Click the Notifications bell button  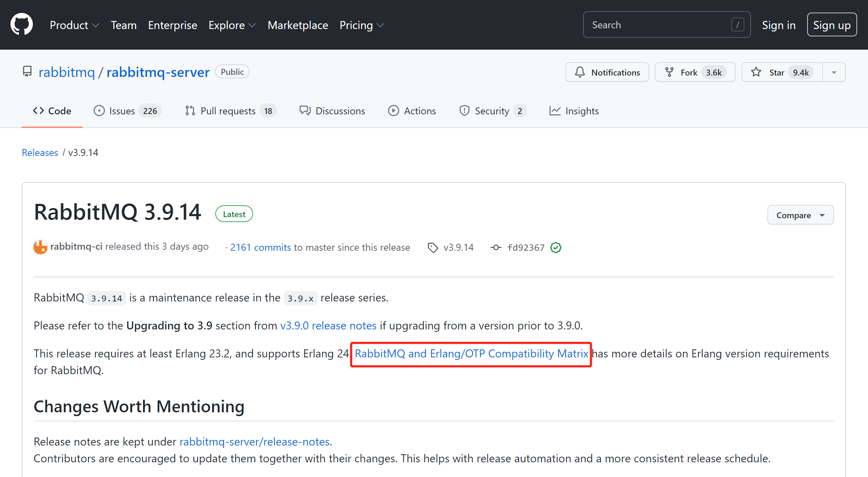point(607,72)
